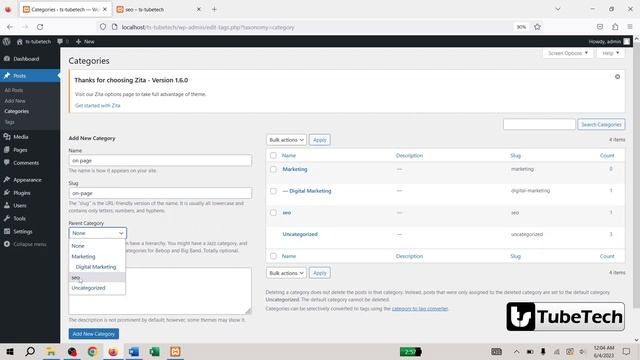Go to Tags submenu
The width and height of the screenshot is (640, 360).
pyautogui.click(x=9, y=122)
